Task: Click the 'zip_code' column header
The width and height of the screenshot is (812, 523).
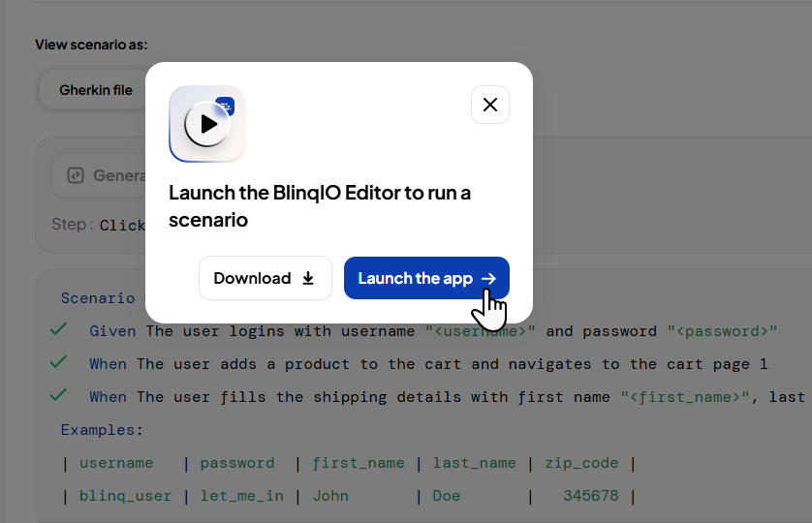Action: point(581,463)
